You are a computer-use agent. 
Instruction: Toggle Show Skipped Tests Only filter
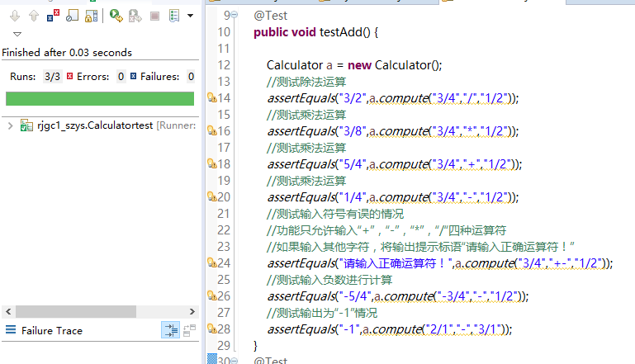coord(72,17)
